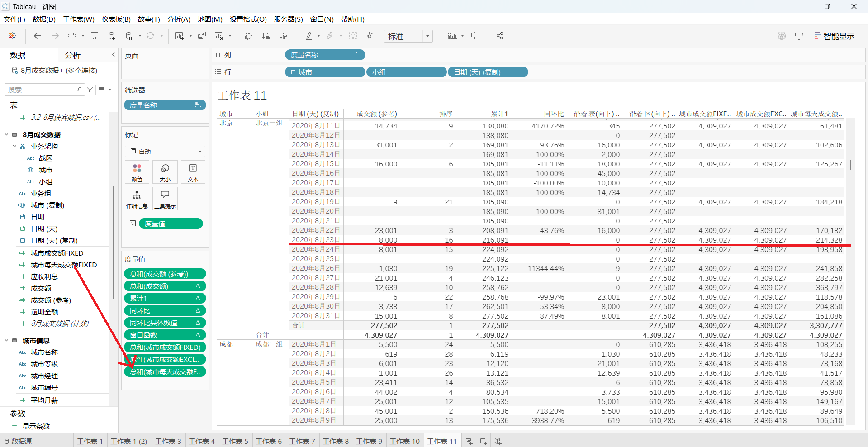The image size is (868, 447).
Task: Click the highlight pen icon
Action: pos(309,36)
